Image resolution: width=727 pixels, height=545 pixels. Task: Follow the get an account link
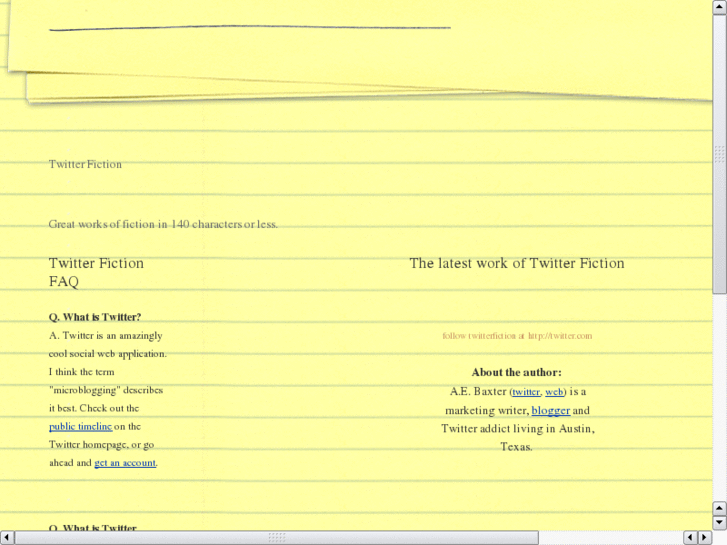tap(125, 463)
